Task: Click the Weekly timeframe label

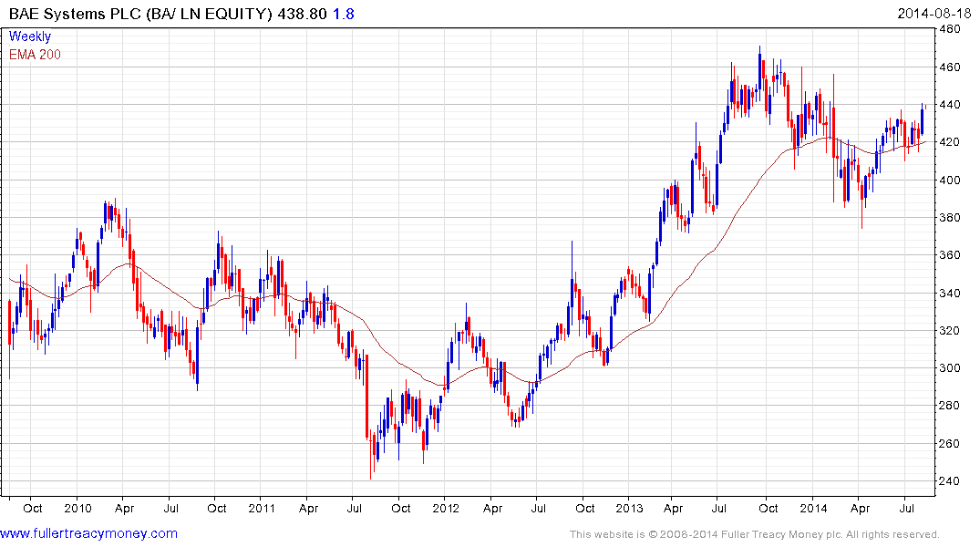Action: (30, 36)
